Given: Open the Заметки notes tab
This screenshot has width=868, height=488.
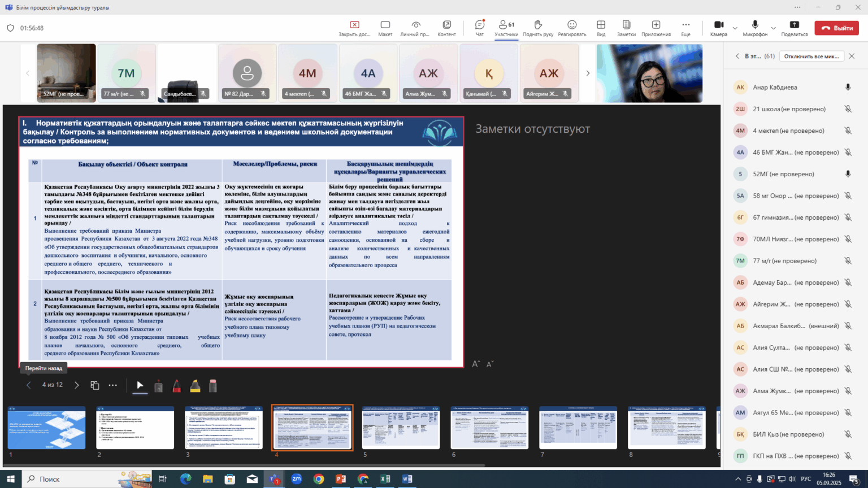Looking at the screenshot, I should point(626,28).
